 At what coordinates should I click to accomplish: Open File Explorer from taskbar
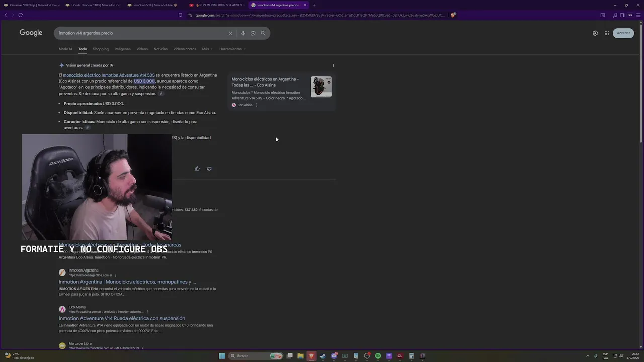click(x=300, y=356)
